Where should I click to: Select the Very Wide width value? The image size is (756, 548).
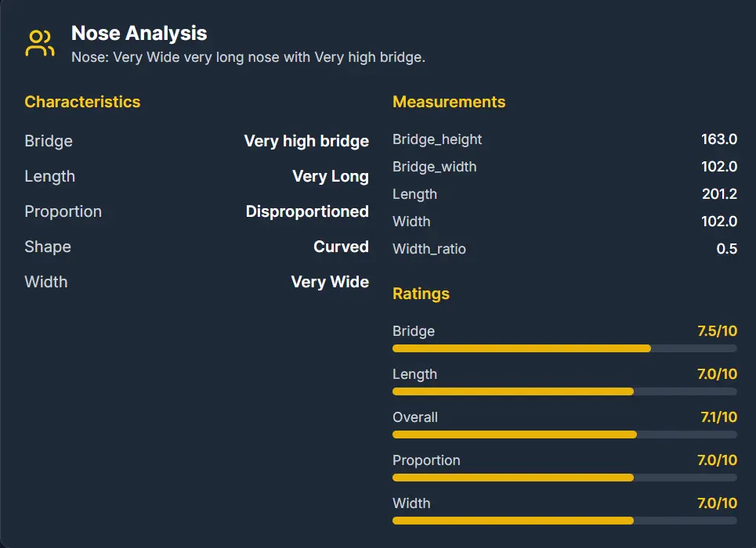coord(330,282)
